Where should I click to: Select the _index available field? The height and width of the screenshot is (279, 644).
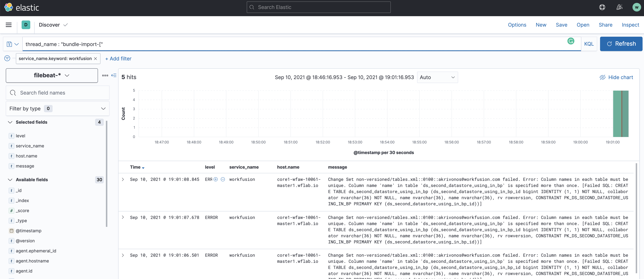[x=23, y=200]
